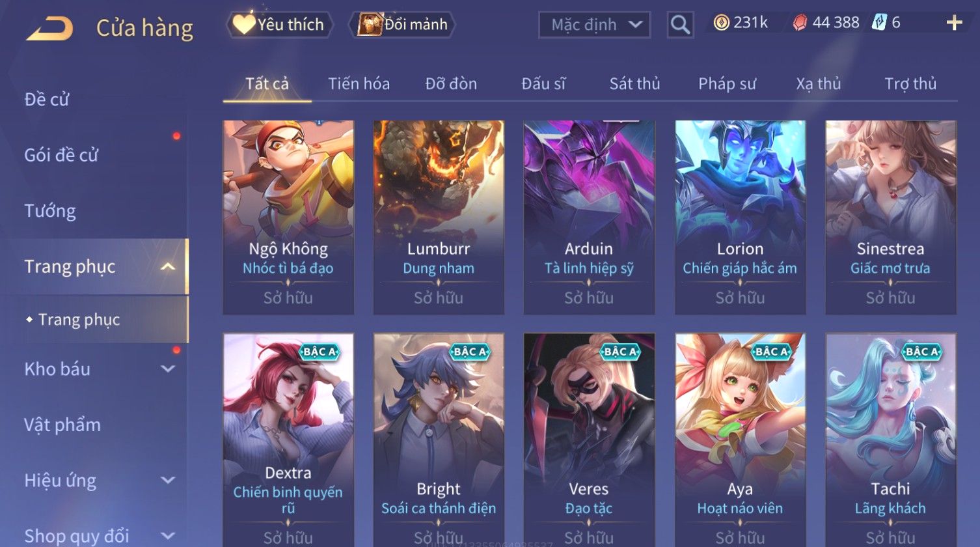Open Gói đề cử in the sidebar

click(x=61, y=155)
